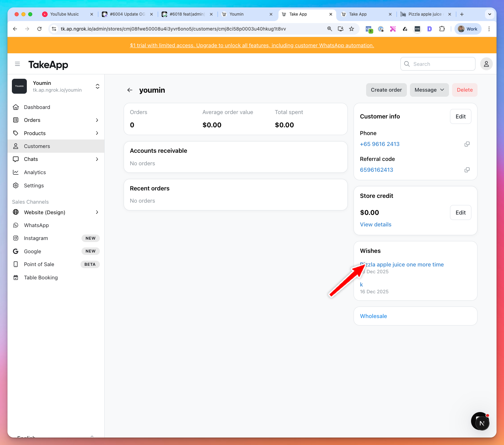
Task: Edit the Customer info
Action: (x=461, y=116)
